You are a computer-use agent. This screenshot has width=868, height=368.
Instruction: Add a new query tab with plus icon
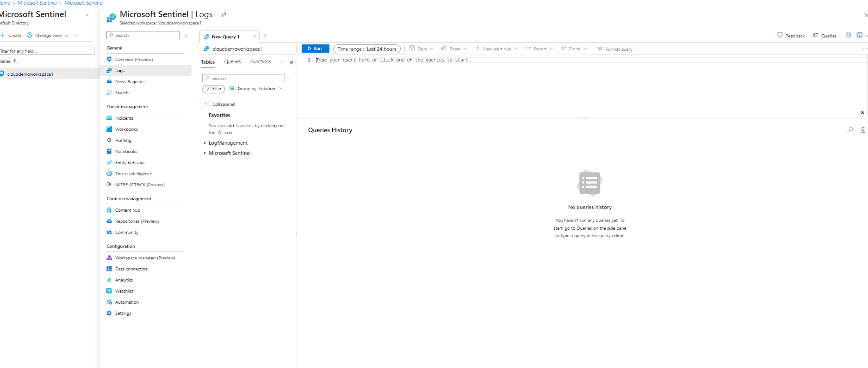[265, 36]
